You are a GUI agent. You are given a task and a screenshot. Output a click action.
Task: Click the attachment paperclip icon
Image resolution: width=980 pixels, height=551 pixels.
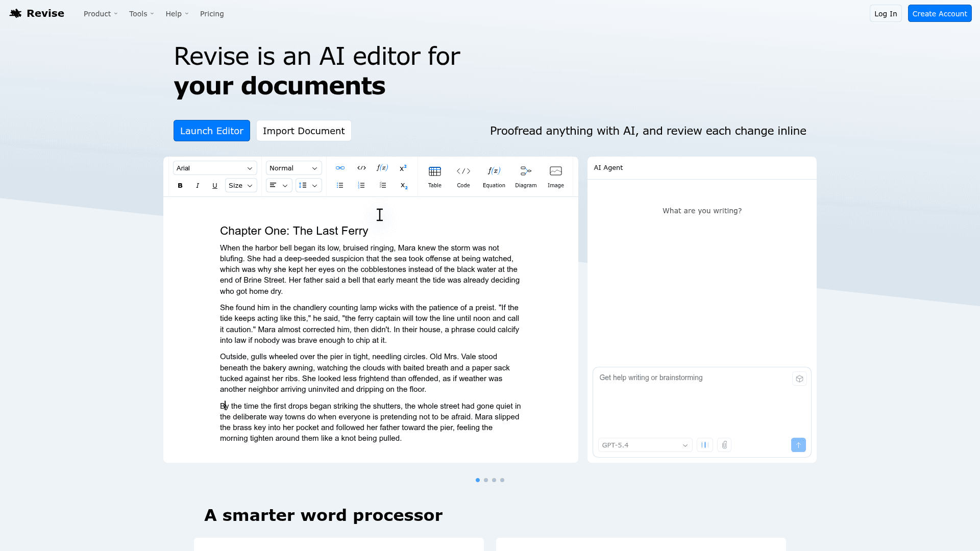point(724,445)
